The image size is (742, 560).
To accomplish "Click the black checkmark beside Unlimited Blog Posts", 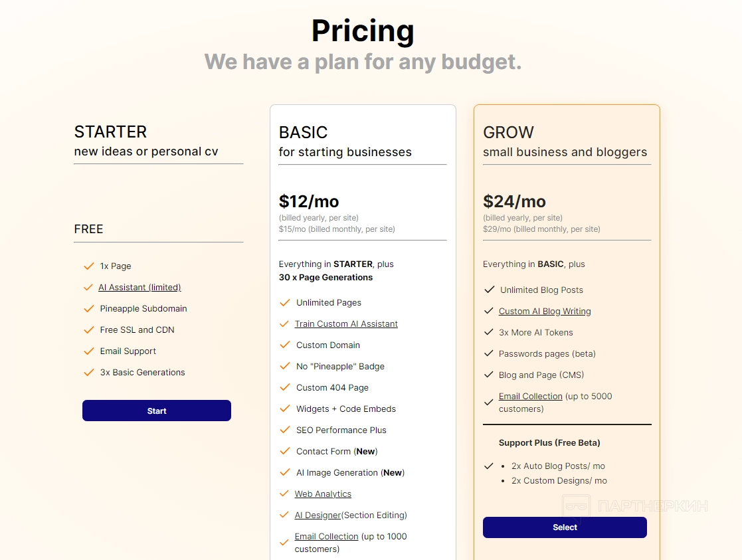I will [490, 290].
